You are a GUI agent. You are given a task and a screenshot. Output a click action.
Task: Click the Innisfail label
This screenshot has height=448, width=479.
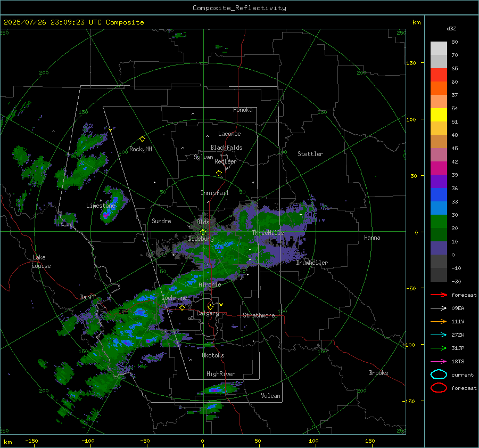tap(214, 193)
